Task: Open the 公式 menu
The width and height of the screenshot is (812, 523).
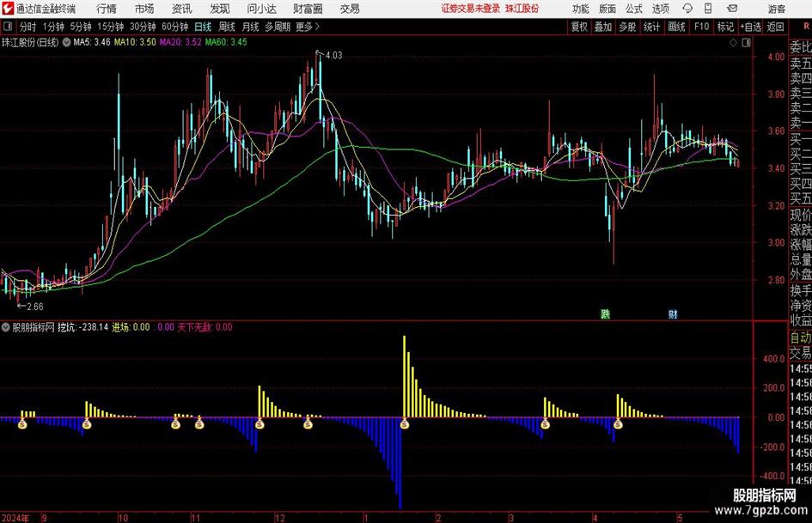Action: click(x=634, y=9)
